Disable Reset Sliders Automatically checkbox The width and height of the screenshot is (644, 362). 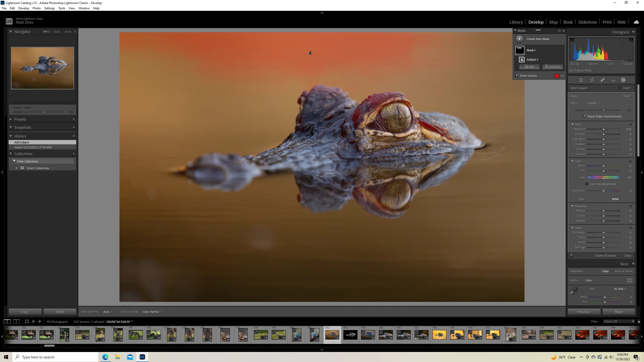point(584,116)
